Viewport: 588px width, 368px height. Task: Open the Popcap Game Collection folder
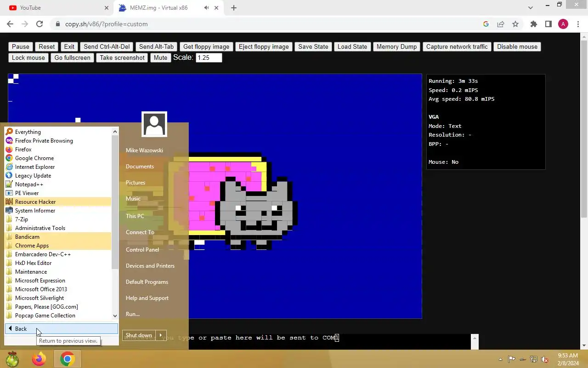[58, 316]
